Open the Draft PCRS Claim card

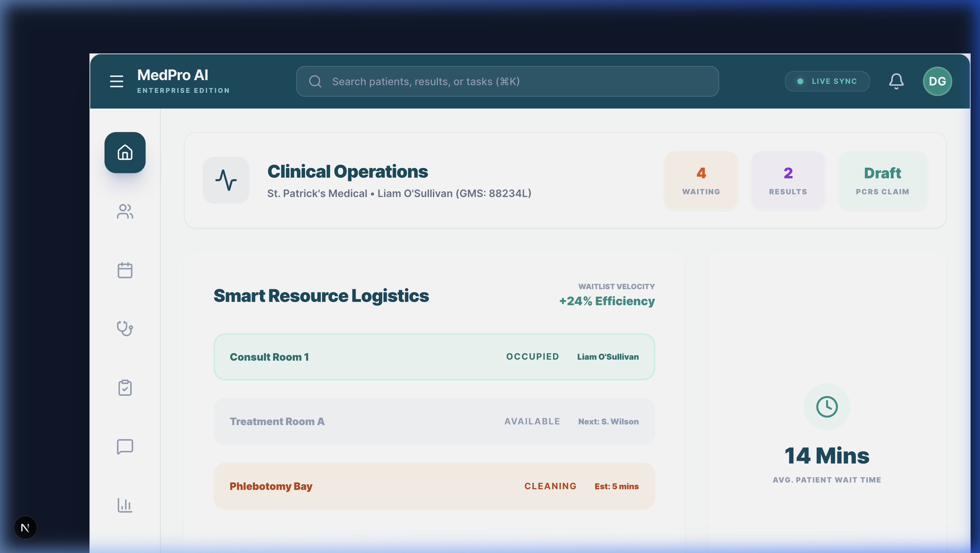[883, 180]
